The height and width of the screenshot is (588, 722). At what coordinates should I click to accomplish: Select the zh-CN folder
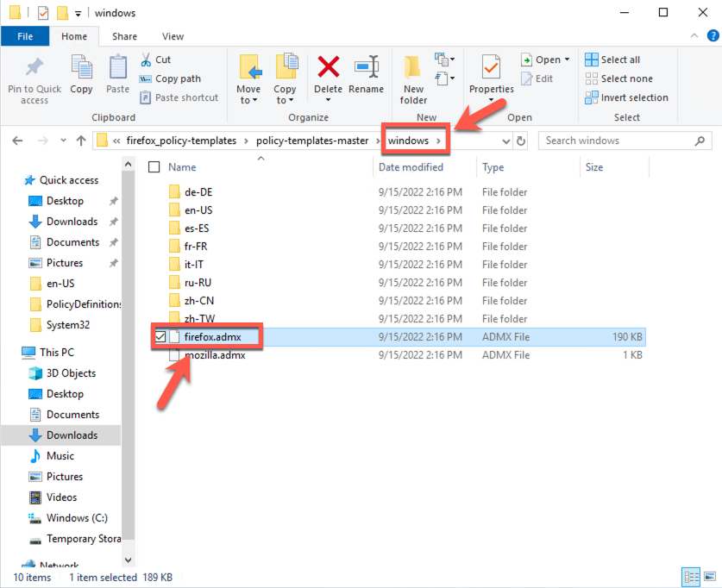(x=199, y=301)
